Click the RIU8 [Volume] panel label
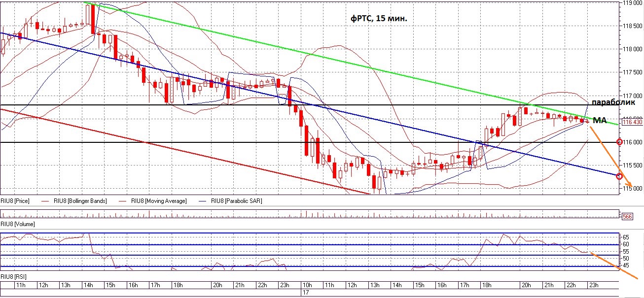 click(18, 224)
